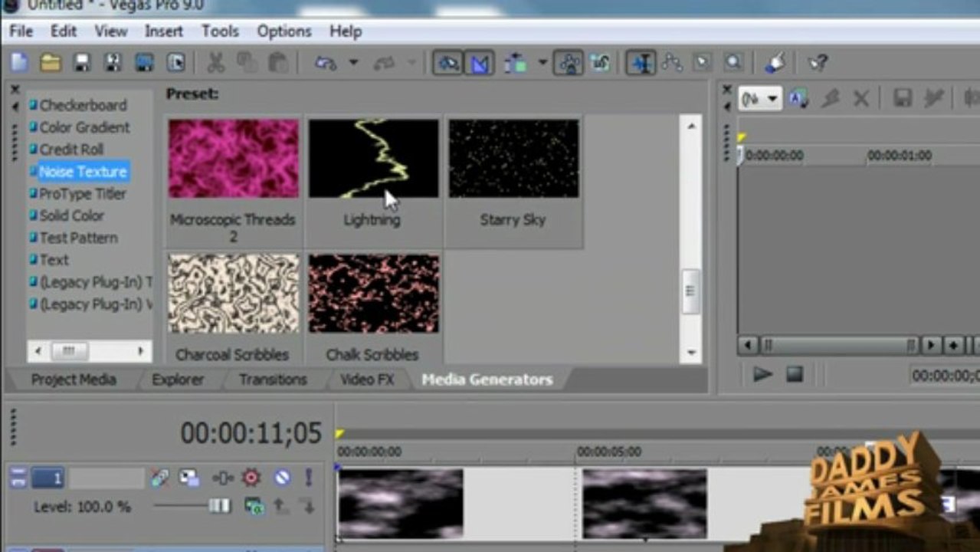980x552 pixels.
Task: Open project Properties from the toolbar
Action: pos(175,63)
